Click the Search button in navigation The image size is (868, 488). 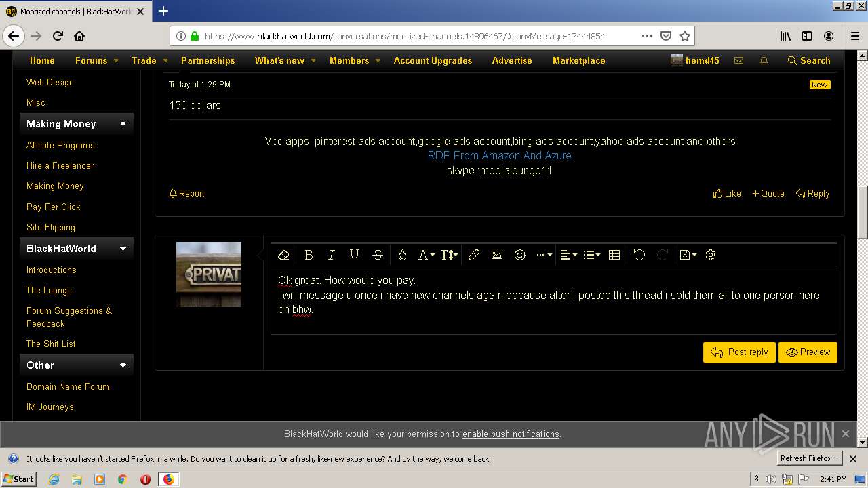808,60
